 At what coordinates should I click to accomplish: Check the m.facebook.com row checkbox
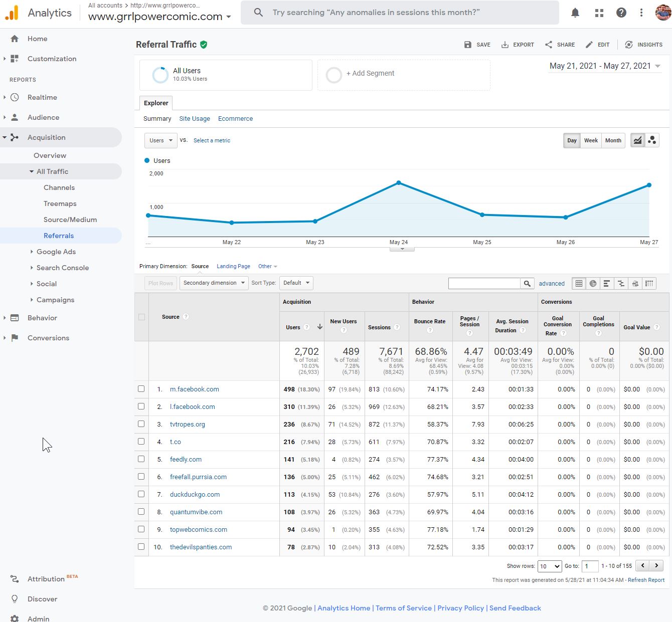[141, 389]
